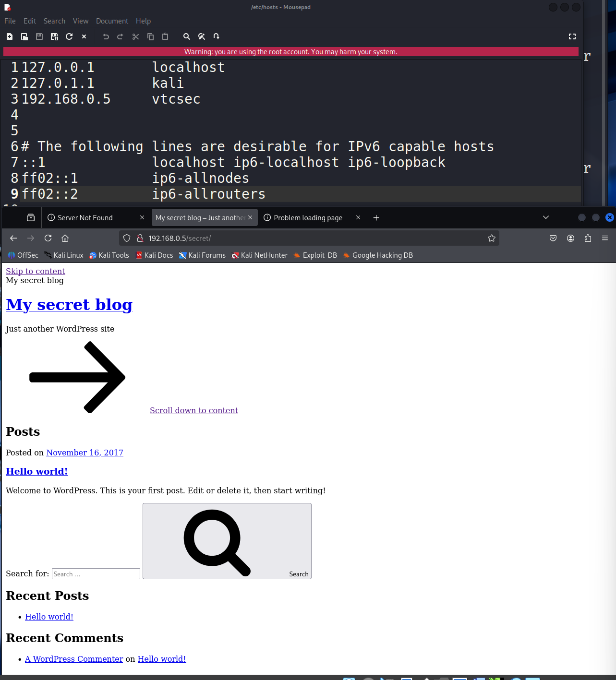Switch to the Problem loading page tab
Screen dimensions: 616x680
[x=313, y=218]
